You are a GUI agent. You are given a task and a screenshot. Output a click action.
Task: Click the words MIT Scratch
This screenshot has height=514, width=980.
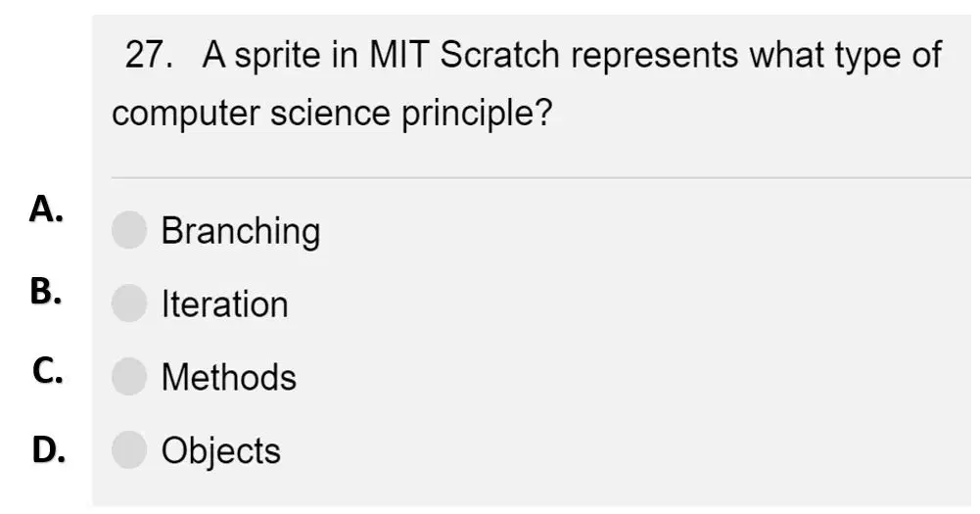[464, 55]
